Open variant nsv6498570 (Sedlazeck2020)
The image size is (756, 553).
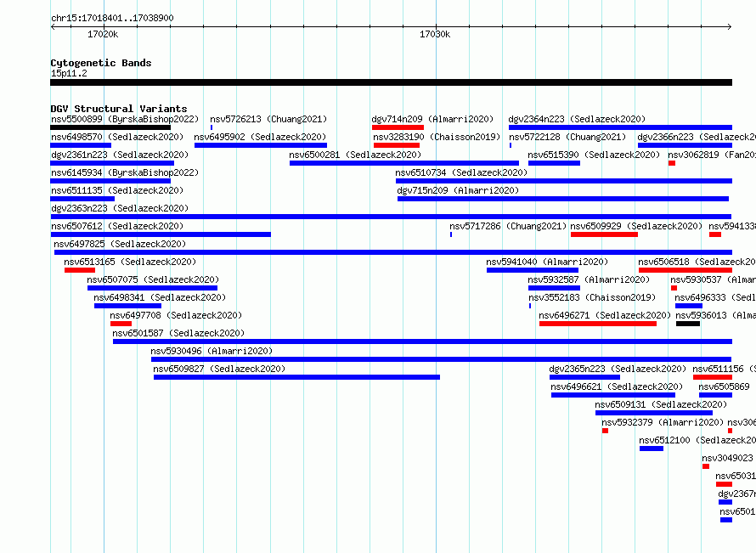117,137
